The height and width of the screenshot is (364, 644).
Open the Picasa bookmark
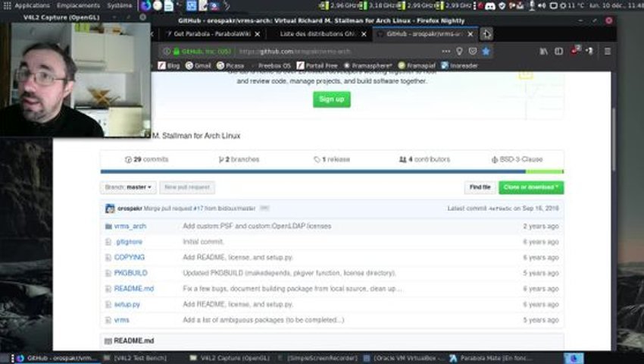[230, 65]
